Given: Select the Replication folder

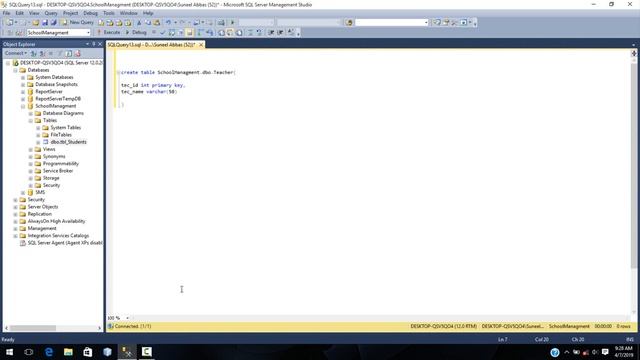Looking at the screenshot, I should (x=39, y=214).
